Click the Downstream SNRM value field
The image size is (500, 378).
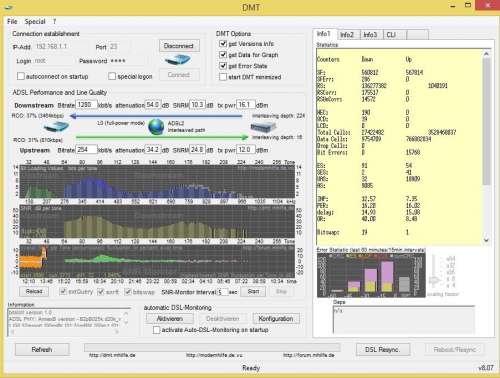point(197,105)
